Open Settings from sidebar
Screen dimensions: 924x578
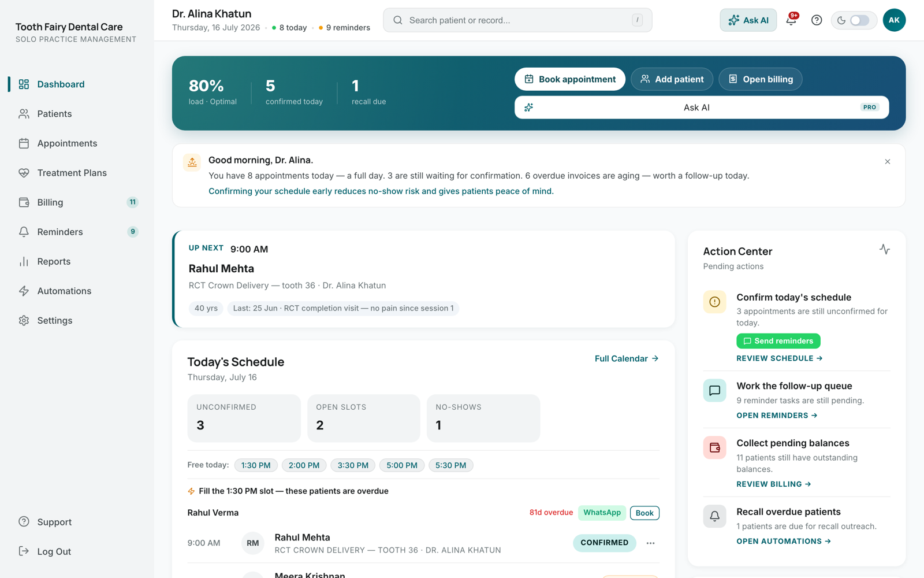[x=77, y=320]
